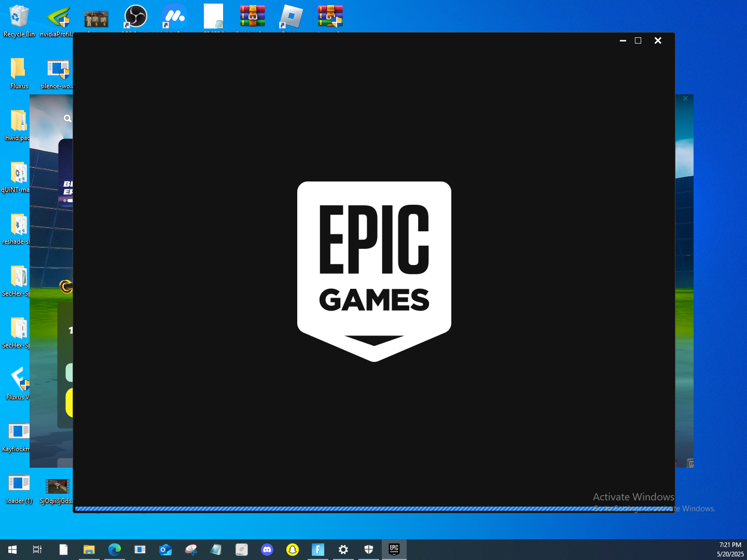Select the SjOqii8jGds video file icon
Viewport: 747px width, 560px height.
[57, 490]
